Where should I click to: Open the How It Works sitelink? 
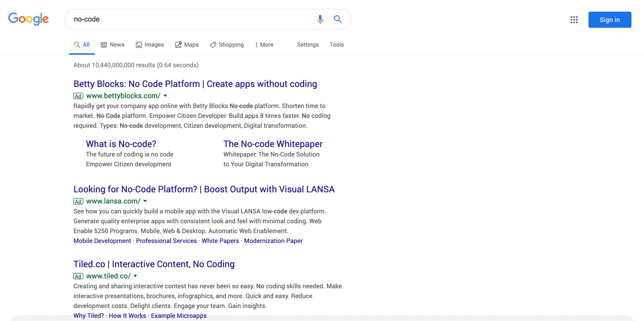(x=127, y=316)
